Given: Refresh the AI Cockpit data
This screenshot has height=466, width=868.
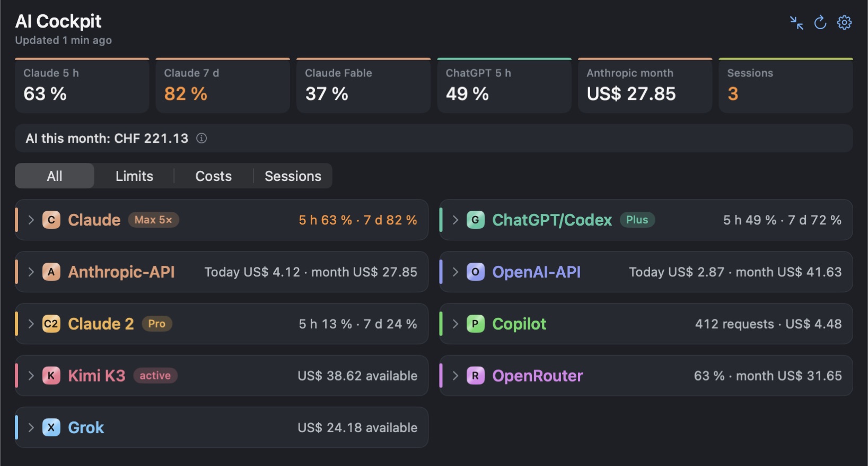Looking at the screenshot, I should click(x=820, y=22).
